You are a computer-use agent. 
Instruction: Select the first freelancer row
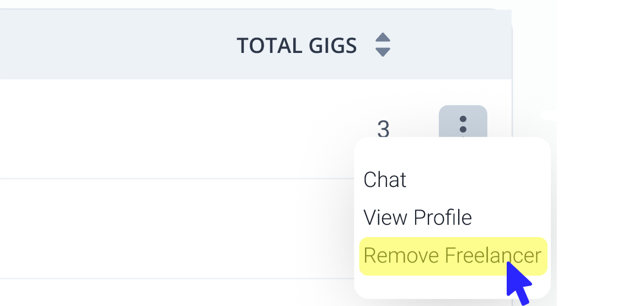[x=165, y=128]
